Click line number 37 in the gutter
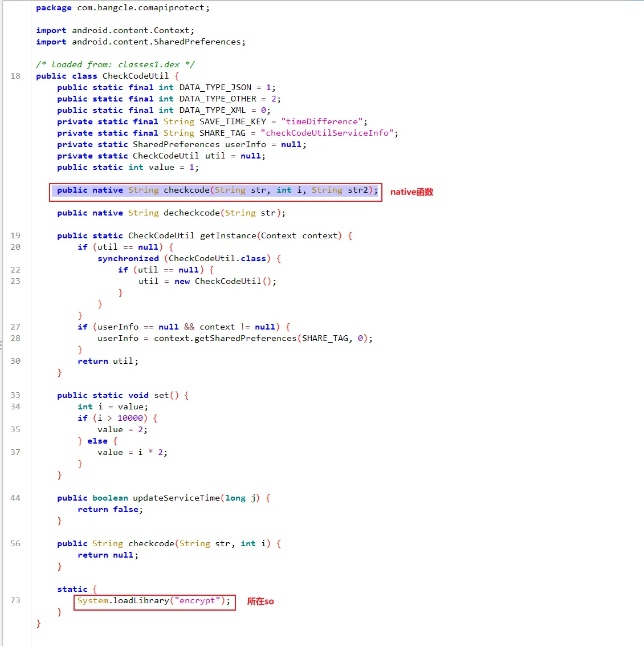Screen dimensions: 644x646 [15, 452]
